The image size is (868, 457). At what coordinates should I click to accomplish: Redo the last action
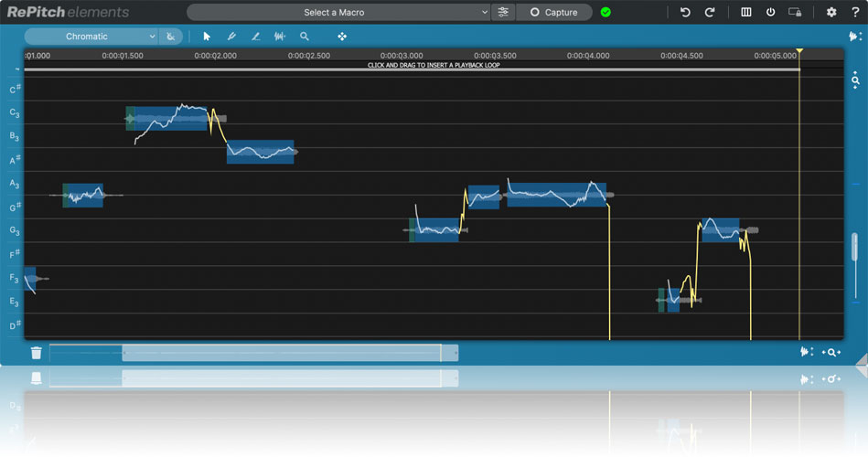pyautogui.click(x=710, y=12)
